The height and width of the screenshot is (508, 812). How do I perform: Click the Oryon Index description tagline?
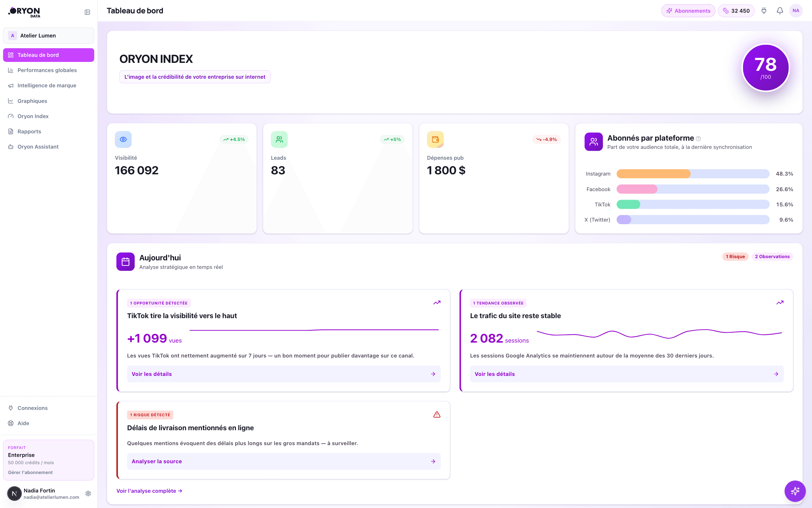(195, 77)
